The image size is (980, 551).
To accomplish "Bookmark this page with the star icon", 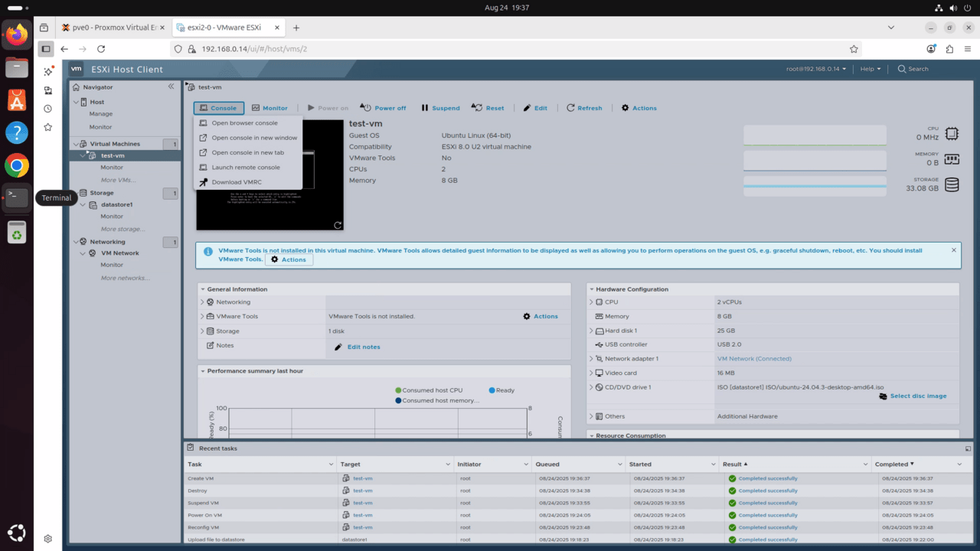I will tap(854, 49).
